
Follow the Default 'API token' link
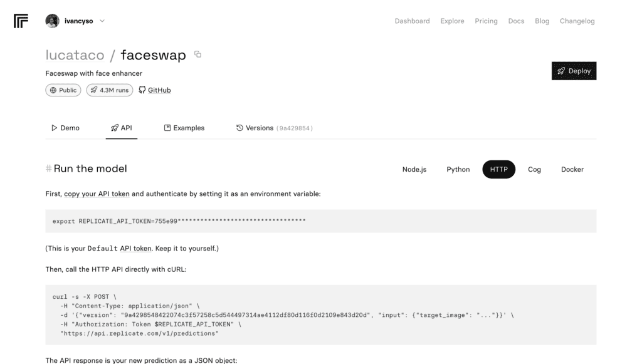click(135, 248)
